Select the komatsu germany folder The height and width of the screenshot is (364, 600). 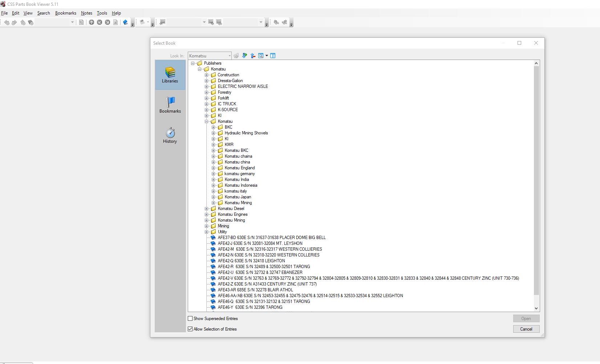(x=239, y=174)
